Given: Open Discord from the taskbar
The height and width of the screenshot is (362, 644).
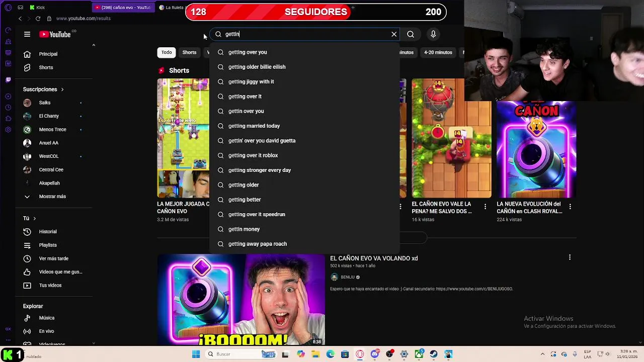Looking at the screenshot, I should (x=374, y=354).
